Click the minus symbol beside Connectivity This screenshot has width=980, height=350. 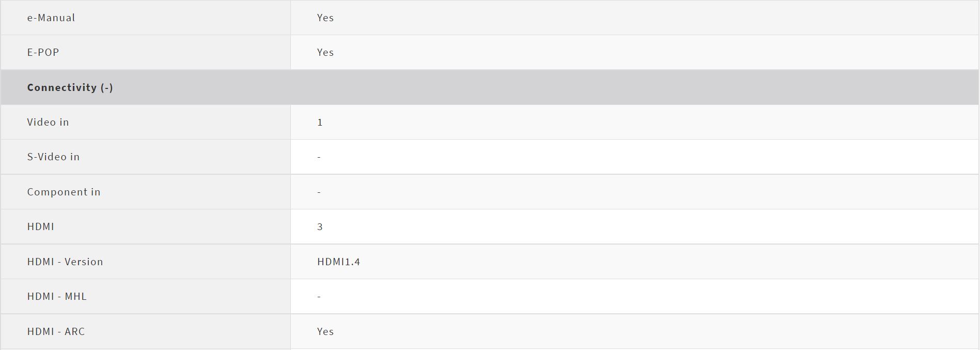pyautogui.click(x=107, y=87)
